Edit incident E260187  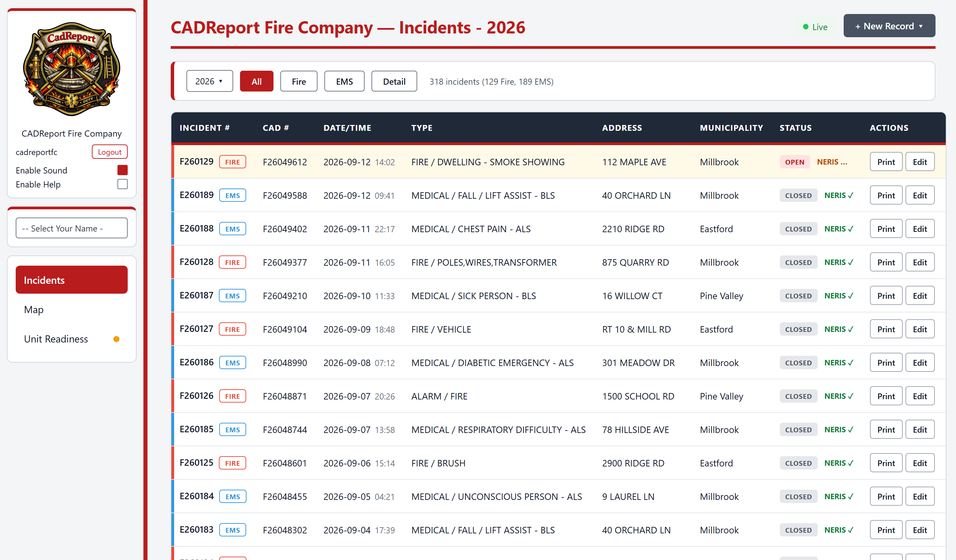[919, 296]
